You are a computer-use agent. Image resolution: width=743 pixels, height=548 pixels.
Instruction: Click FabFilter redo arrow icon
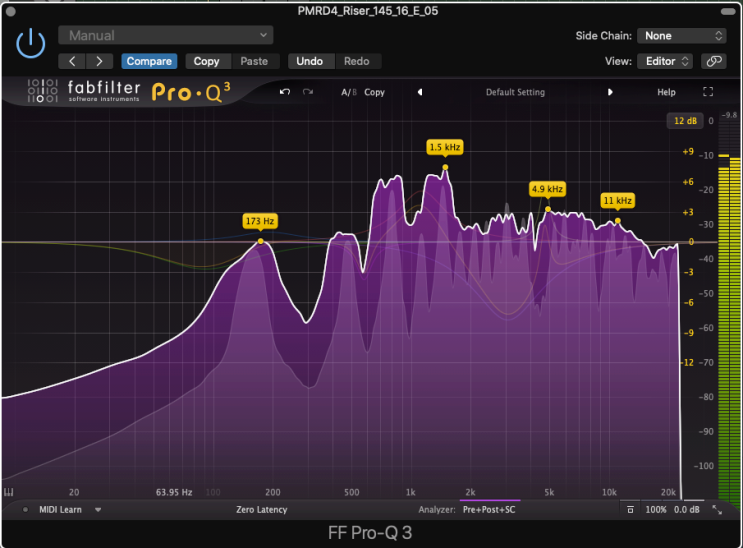coord(308,92)
